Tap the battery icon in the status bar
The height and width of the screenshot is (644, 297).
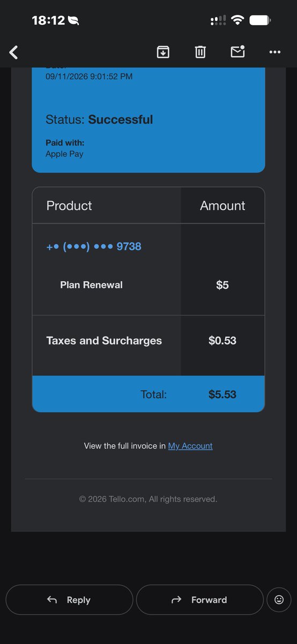pos(260,20)
